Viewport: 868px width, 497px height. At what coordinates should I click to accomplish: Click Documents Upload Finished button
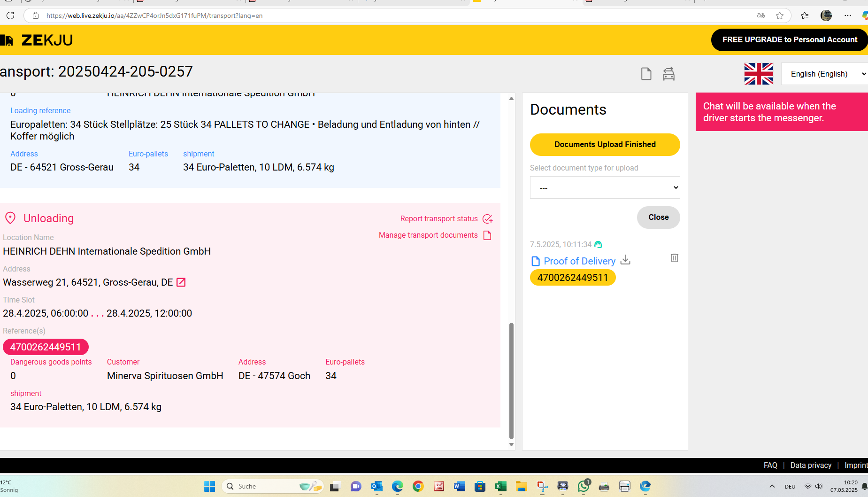tap(605, 144)
